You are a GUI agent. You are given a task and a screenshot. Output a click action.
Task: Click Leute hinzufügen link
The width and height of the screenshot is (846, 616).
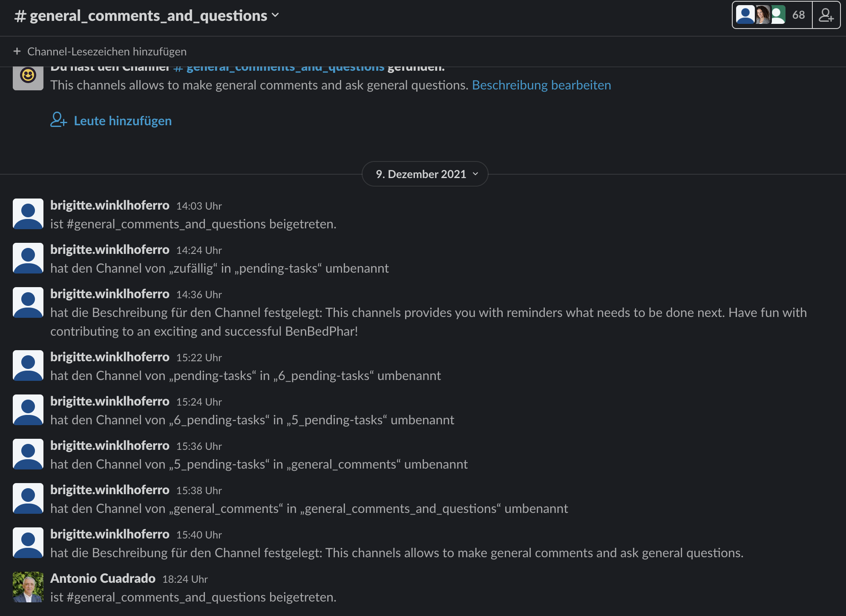click(123, 121)
